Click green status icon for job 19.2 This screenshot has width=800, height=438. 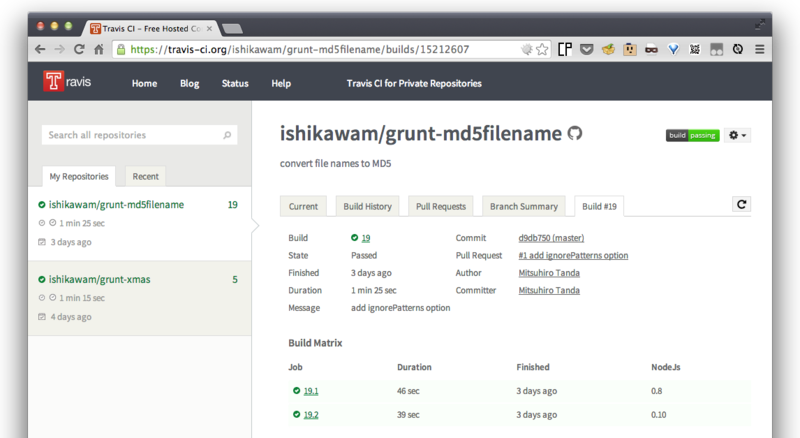pos(296,415)
